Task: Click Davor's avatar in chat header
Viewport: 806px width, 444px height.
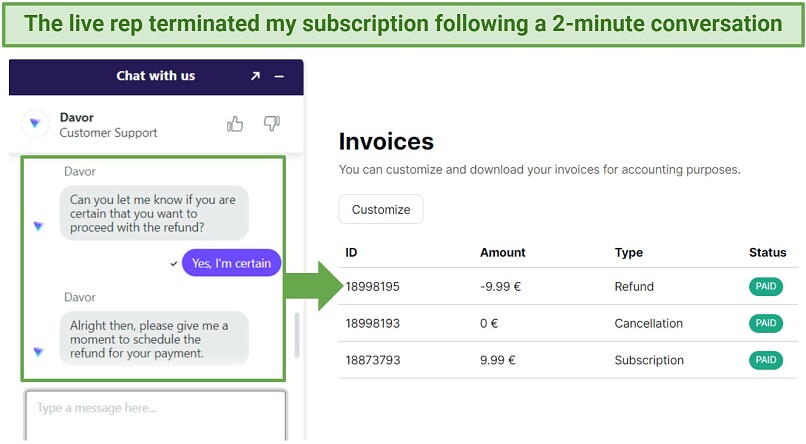Action: pyautogui.click(x=36, y=124)
